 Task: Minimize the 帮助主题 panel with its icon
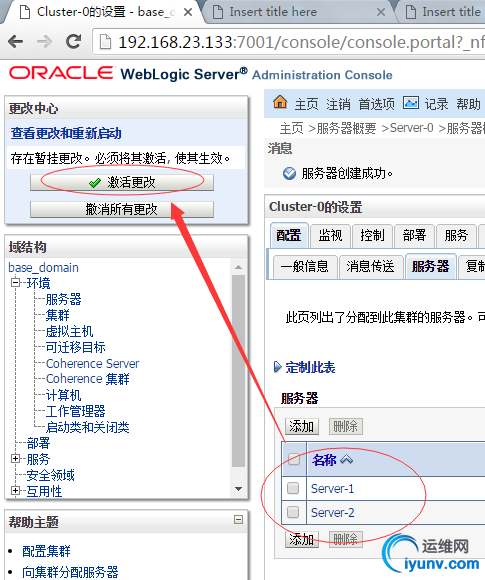pos(239,520)
